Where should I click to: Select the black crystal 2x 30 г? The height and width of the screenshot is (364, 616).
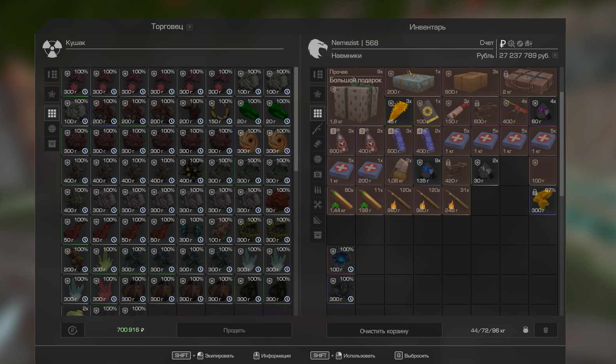pyautogui.click(x=486, y=171)
